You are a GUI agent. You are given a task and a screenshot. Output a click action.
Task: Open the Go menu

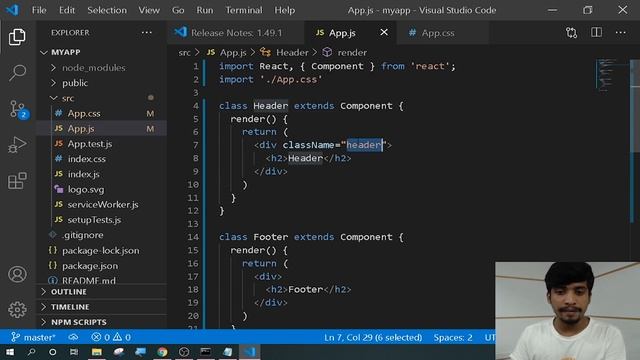coord(178,10)
